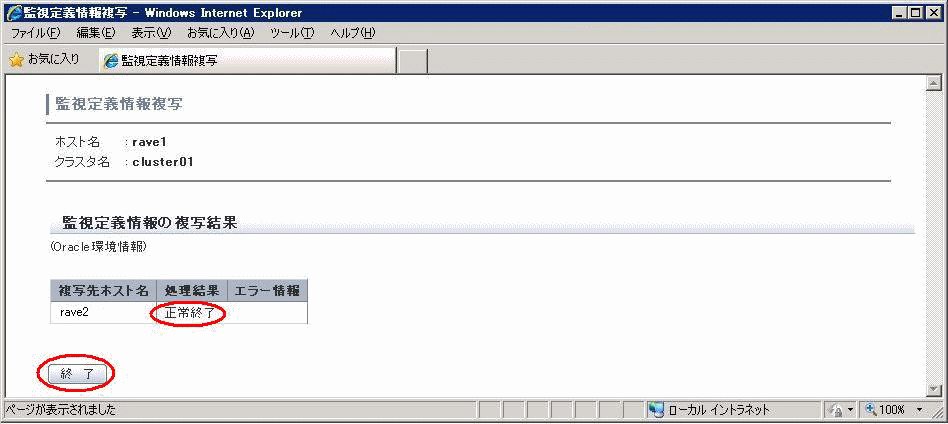
Task: Click the Internet Explorer title bar icon
Action: [12, 13]
